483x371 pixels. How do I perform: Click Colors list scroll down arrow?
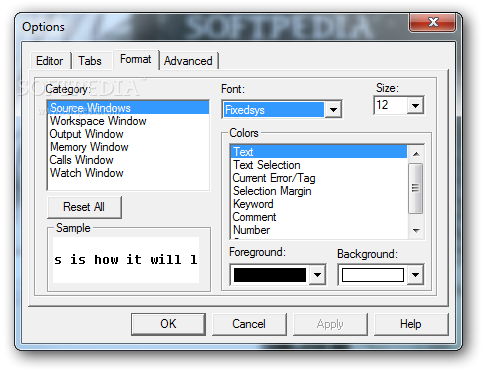tap(416, 230)
